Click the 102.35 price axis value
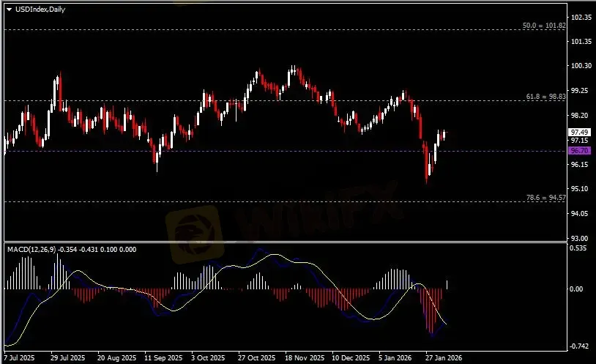 581,17
